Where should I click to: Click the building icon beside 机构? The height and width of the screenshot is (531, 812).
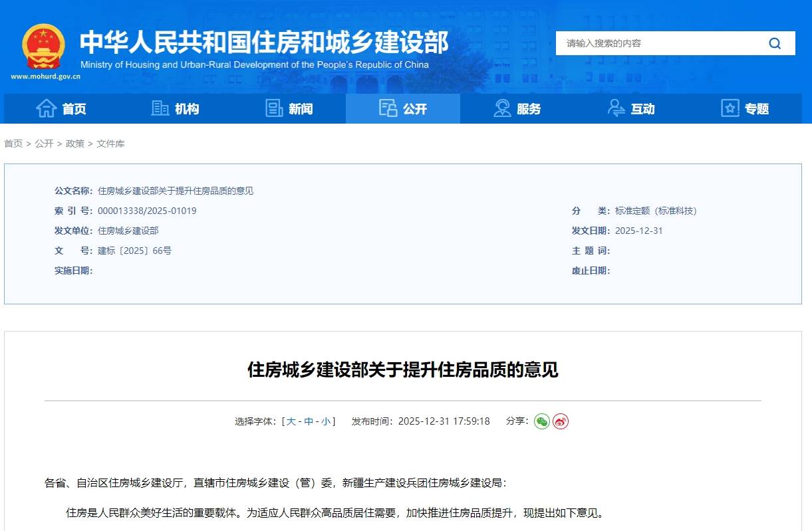(160, 108)
